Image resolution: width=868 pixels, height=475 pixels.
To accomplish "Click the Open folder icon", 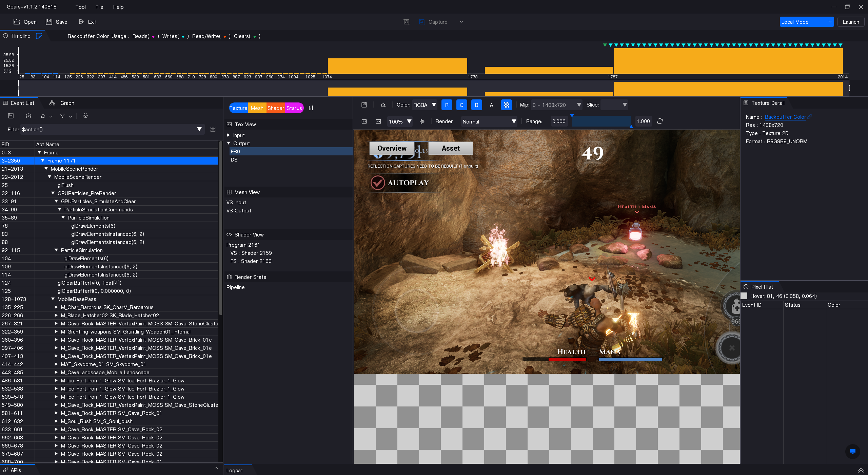I will point(17,22).
